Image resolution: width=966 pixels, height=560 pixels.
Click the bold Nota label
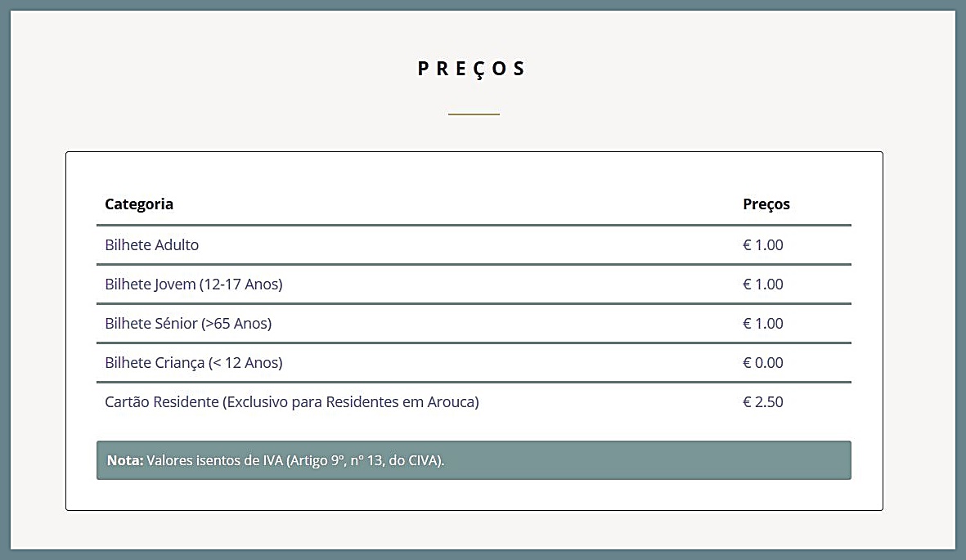click(x=124, y=460)
